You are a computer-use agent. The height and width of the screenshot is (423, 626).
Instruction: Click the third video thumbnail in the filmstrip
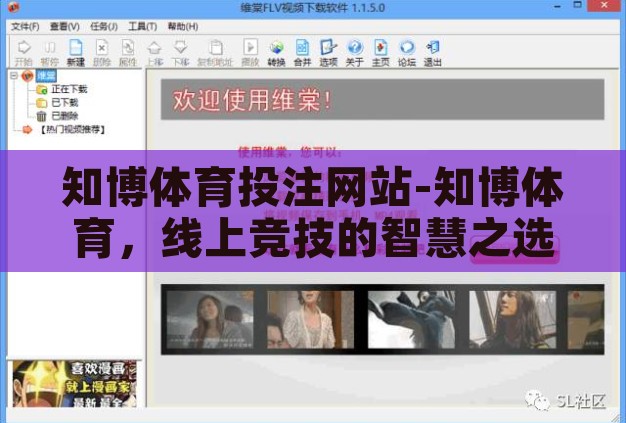pos(411,320)
